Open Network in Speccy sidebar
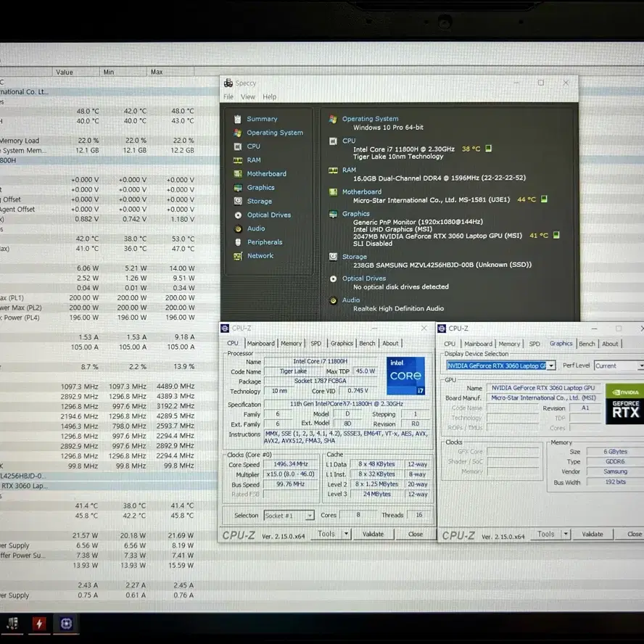644x644 pixels. pyautogui.click(x=260, y=255)
